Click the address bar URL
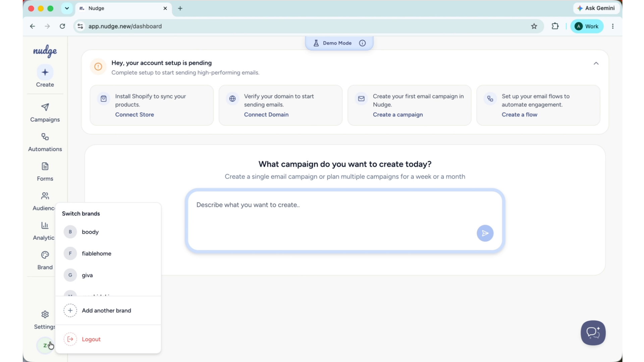 tap(125, 26)
